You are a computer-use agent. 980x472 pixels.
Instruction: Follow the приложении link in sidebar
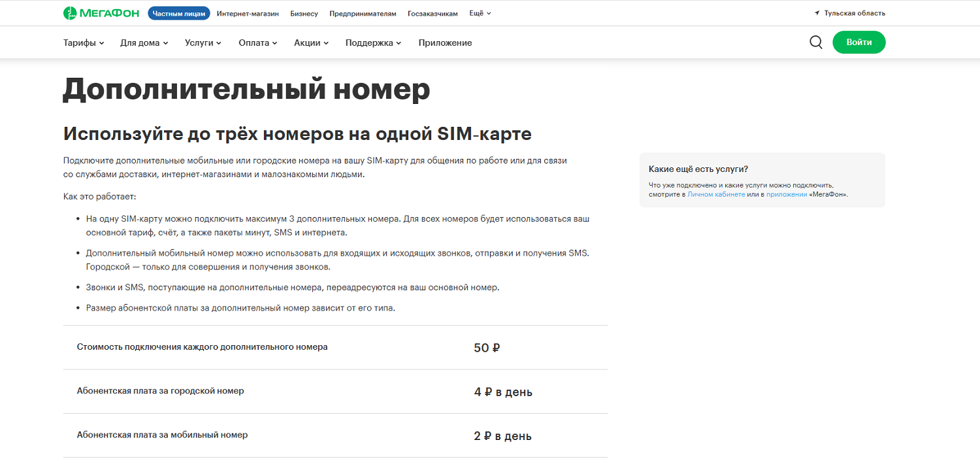[787, 195]
